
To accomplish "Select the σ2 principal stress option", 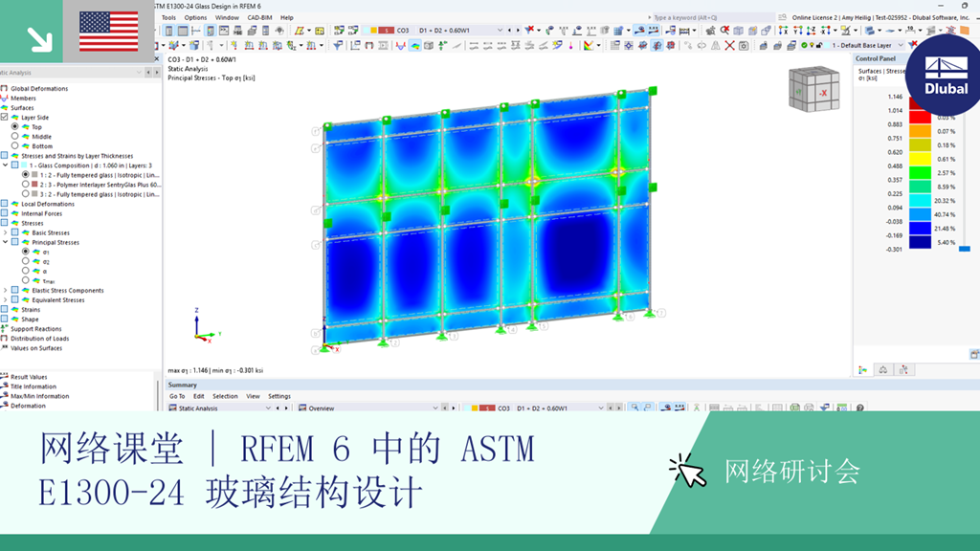I will pos(26,261).
